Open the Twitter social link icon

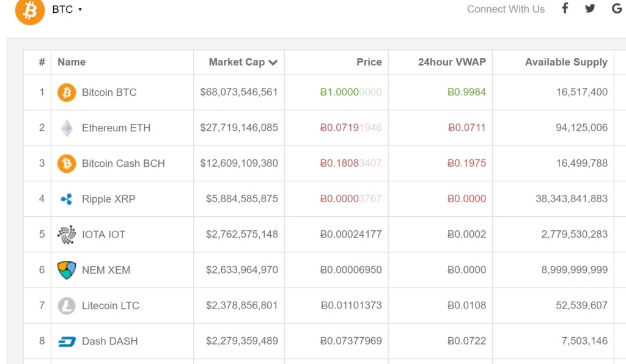[x=590, y=9]
